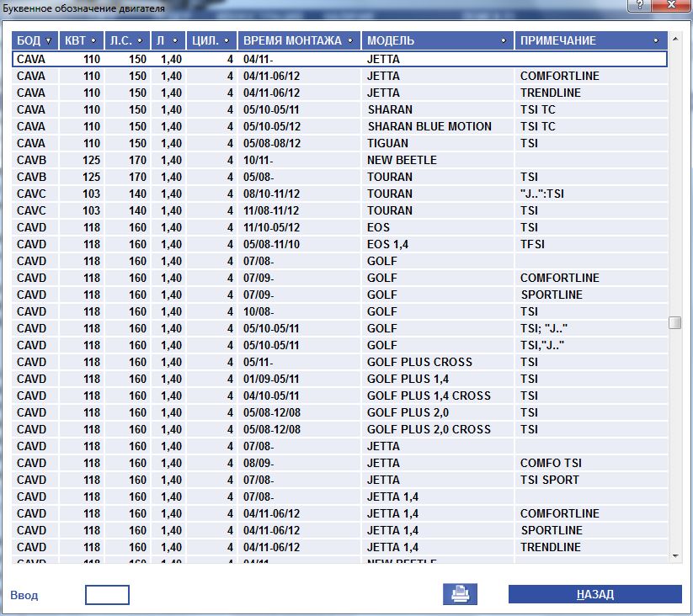Click the JETTA 1,4 COMFORTLINE note cell

tap(591, 513)
